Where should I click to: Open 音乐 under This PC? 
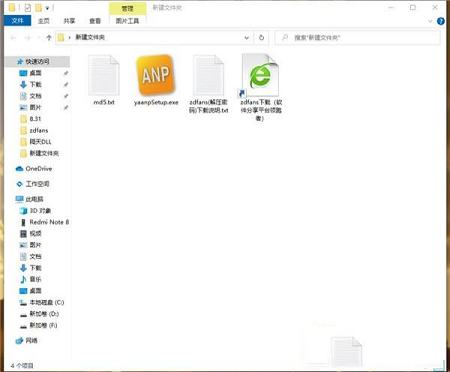coord(35,279)
